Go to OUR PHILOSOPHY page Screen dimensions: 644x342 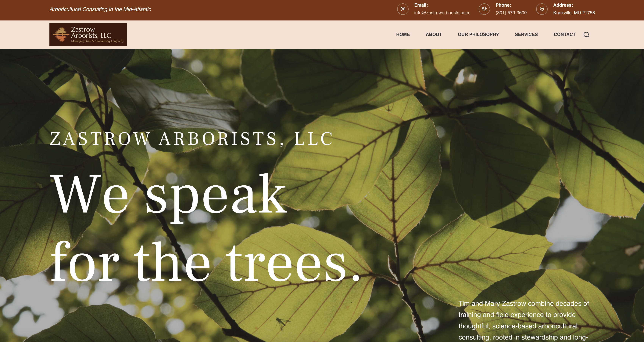pos(478,35)
